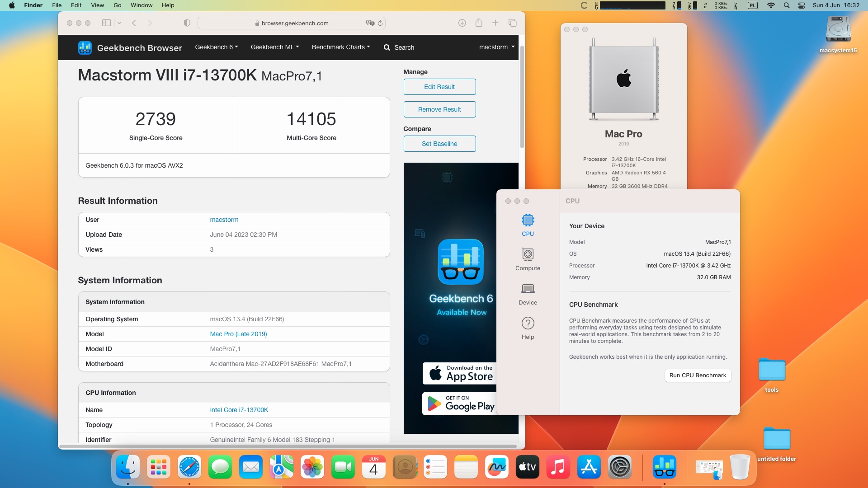Open Safari downloads icon in toolbar
Image resolution: width=868 pixels, height=488 pixels.
pyautogui.click(x=462, y=23)
